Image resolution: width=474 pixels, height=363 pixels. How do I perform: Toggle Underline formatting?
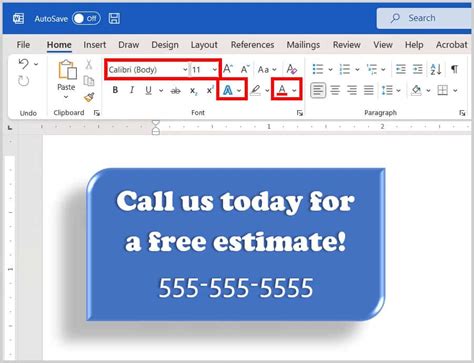tap(148, 90)
